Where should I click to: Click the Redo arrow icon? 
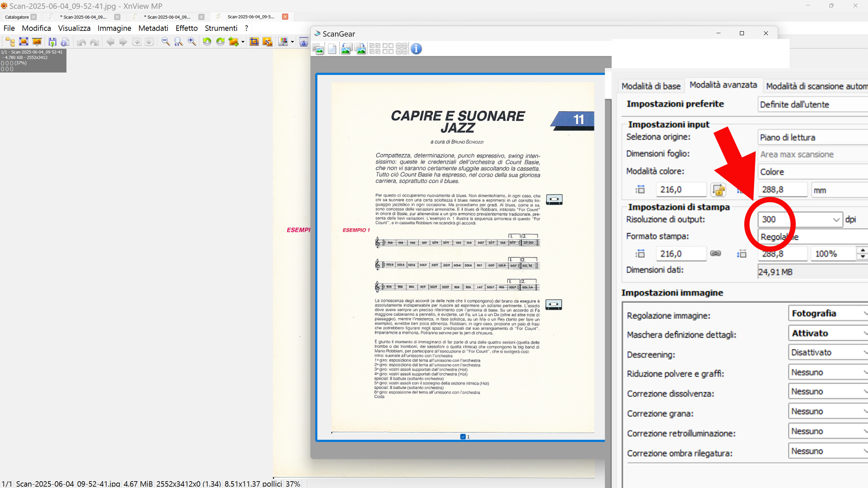click(95, 42)
